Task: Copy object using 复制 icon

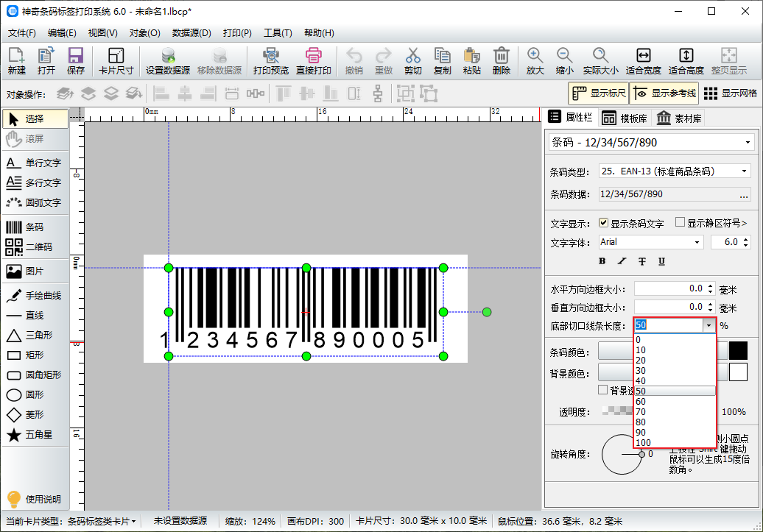Action: [x=443, y=61]
